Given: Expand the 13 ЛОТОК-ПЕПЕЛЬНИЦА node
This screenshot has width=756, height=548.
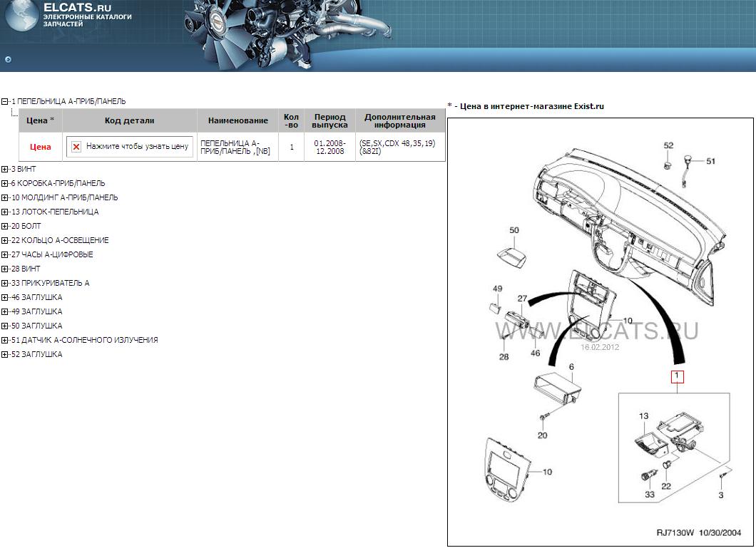Looking at the screenshot, I should pyautogui.click(x=4, y=212).
